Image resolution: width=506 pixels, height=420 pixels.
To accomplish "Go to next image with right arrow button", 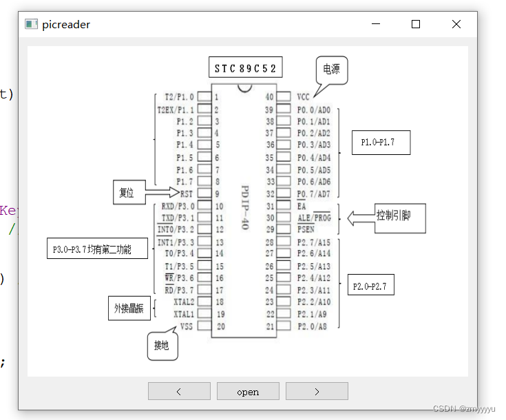I will [317, 391].
